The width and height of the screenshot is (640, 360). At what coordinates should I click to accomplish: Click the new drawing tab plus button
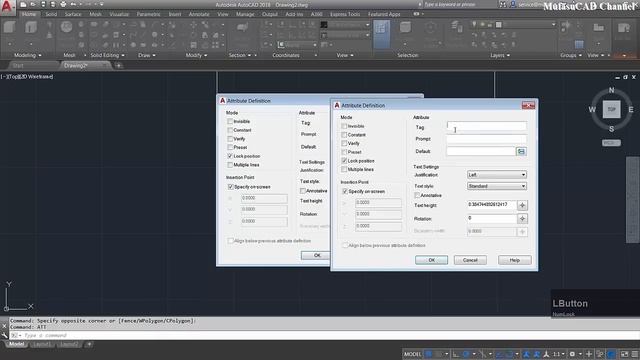[119, 65]
